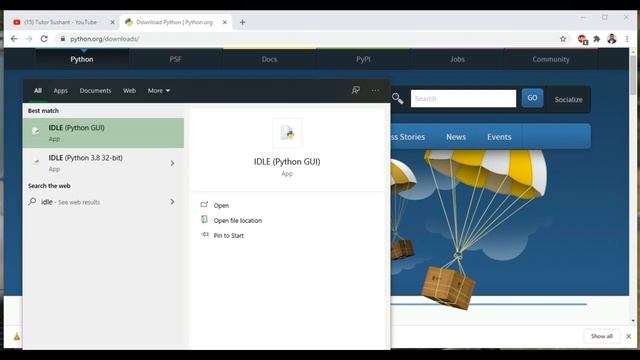640x360 pixels.
Task: Click the Open file location icon
Action: pyautogui.click(x=204, y=220)
